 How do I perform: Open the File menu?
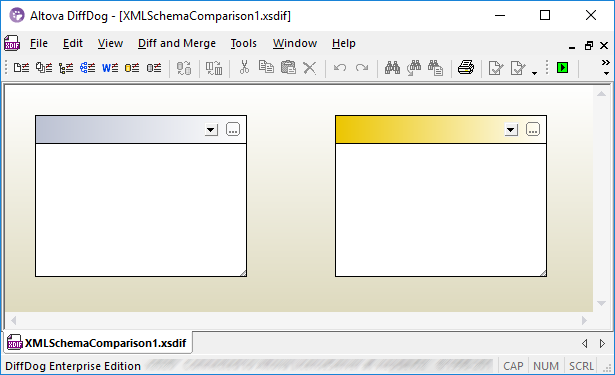[x=39, y=43]
